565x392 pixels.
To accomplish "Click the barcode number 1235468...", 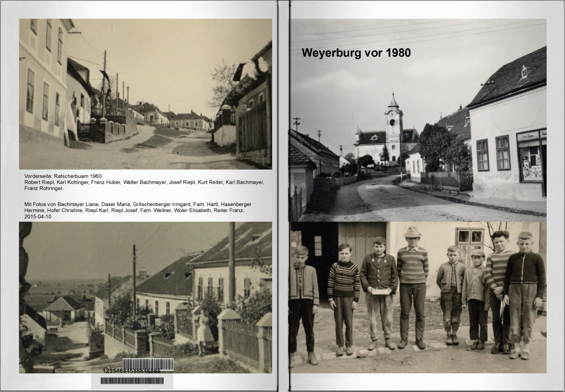I will 131,371.
